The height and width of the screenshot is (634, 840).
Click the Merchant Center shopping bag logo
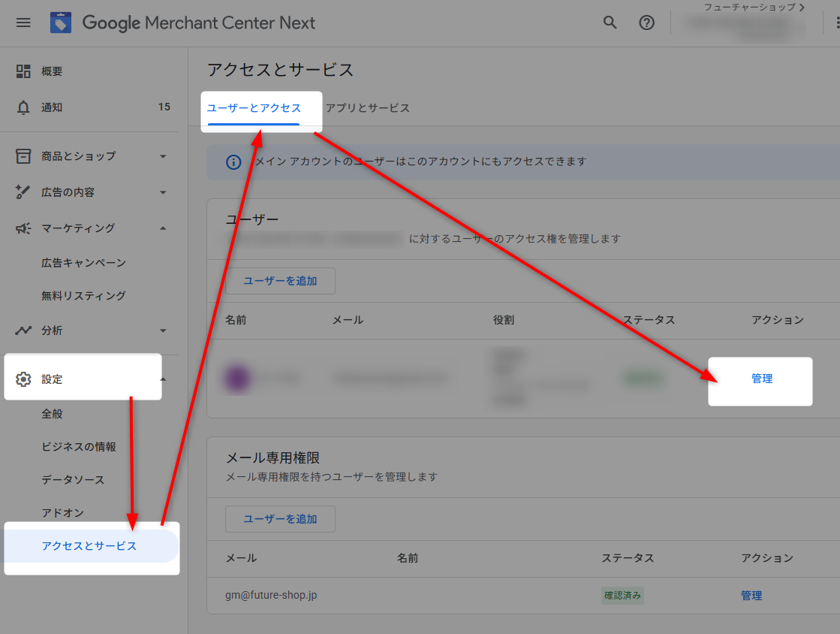[61, 23]
